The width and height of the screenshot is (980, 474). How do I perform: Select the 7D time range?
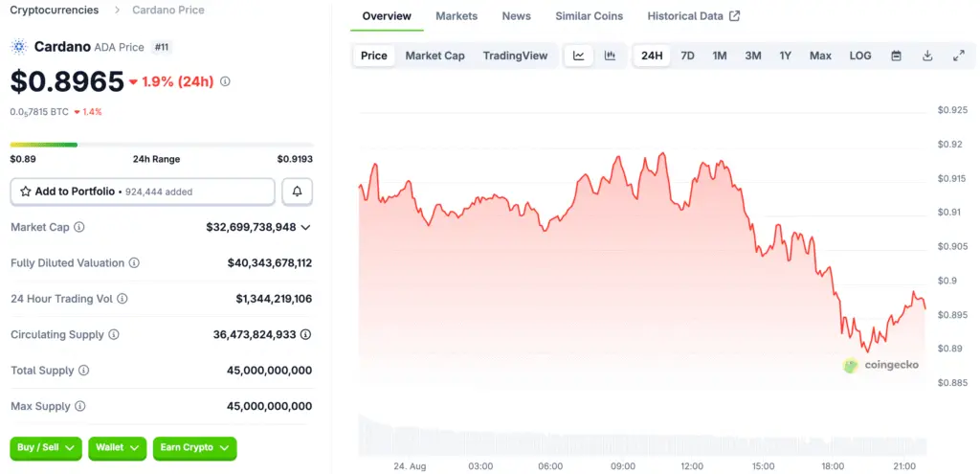(x=687, y=56)
